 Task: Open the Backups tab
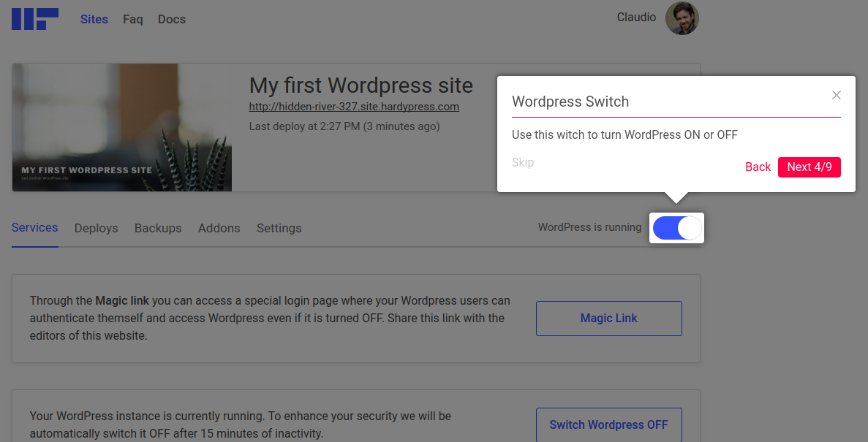click(x=158, y=228)
